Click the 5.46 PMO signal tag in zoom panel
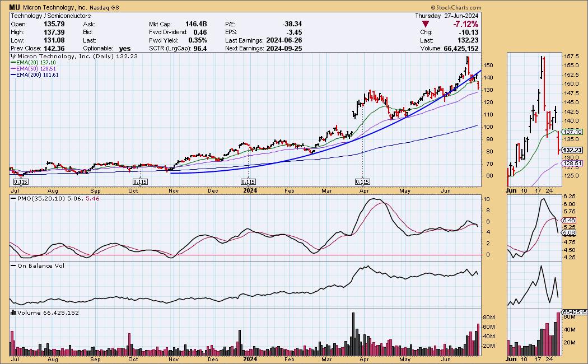 (x=569, y=221)
